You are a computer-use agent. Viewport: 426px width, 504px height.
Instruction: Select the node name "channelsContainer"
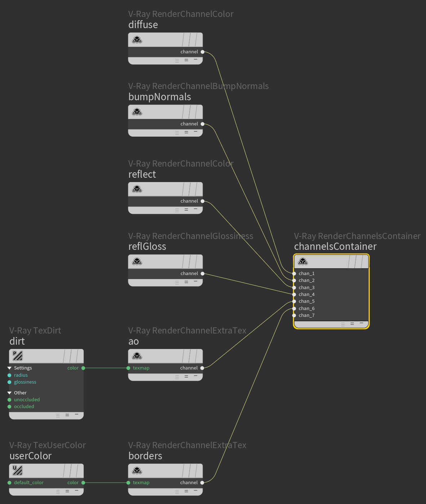335,246
